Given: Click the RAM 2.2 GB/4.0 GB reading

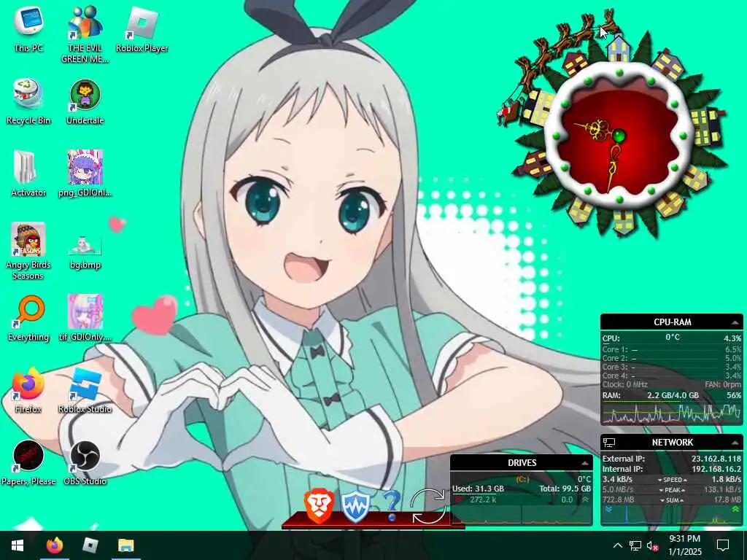Looking at the screenshot, I should coord(673,395).
